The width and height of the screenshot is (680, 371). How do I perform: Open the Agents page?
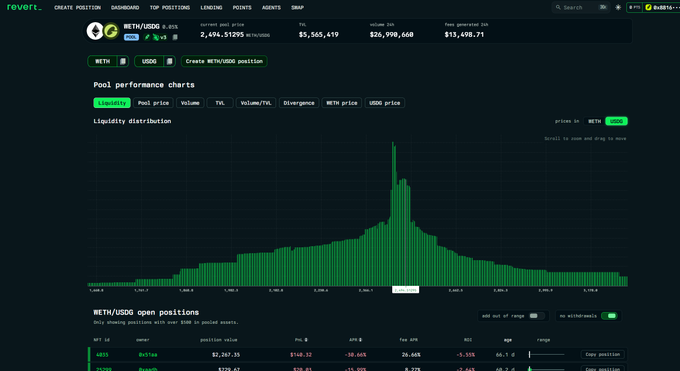pyautogui.click(x=271, y=7)
